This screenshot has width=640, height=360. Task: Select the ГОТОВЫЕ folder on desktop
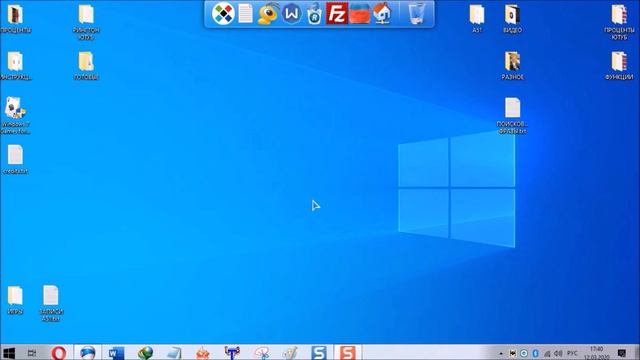click(86, 66)
